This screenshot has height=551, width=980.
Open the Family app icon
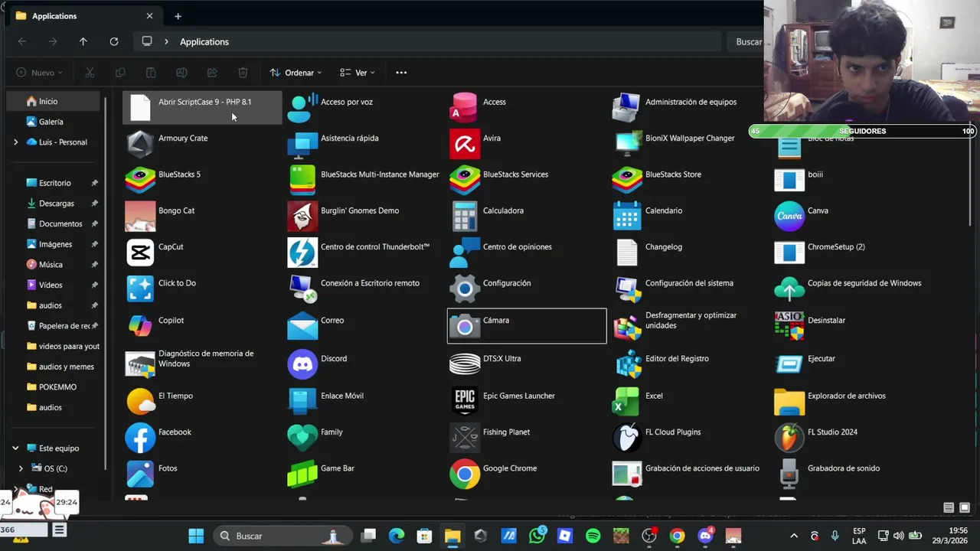coord(302,438)
